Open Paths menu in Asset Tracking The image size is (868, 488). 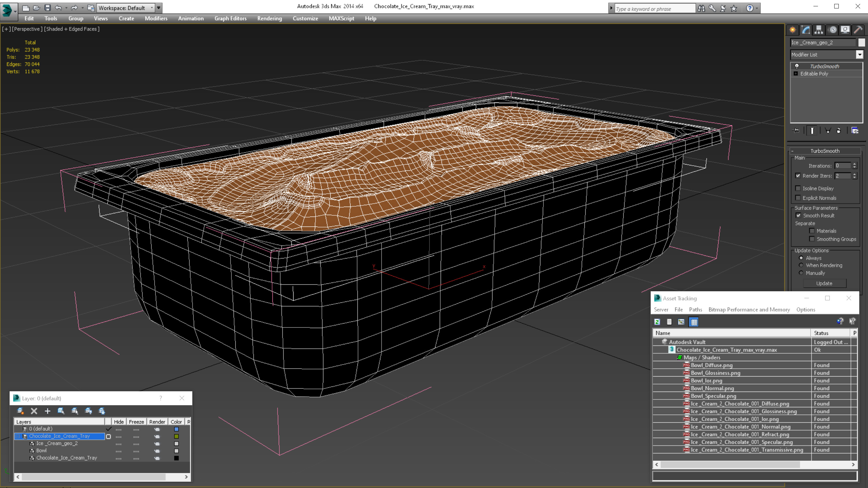[696, 309]
